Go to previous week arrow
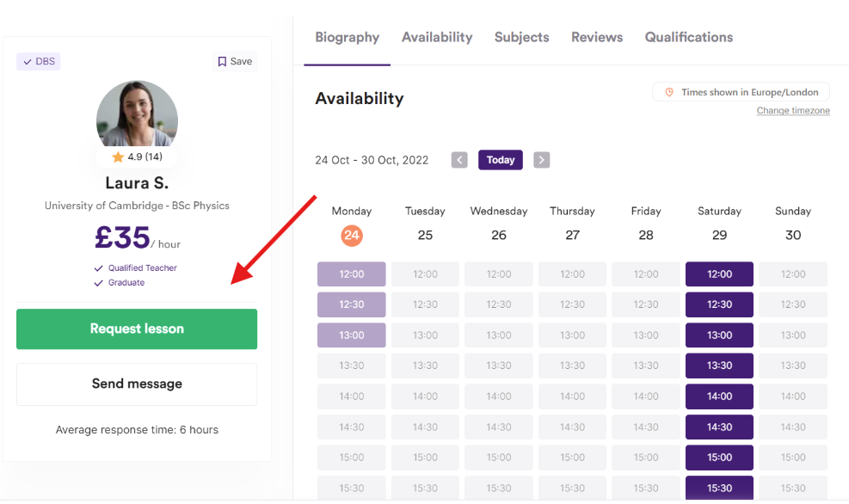Screen dimensions: 849x504 (459, 160)
